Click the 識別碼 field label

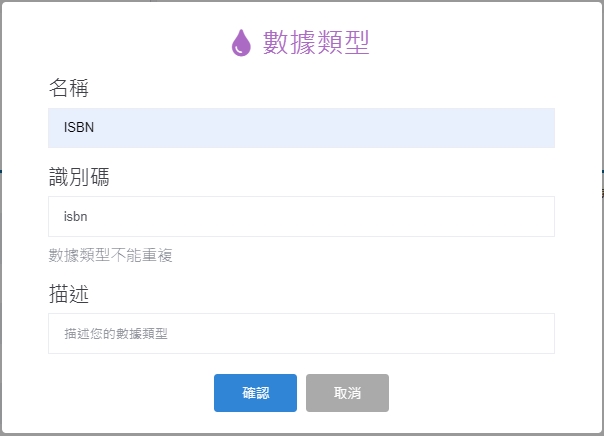point(79,177)
